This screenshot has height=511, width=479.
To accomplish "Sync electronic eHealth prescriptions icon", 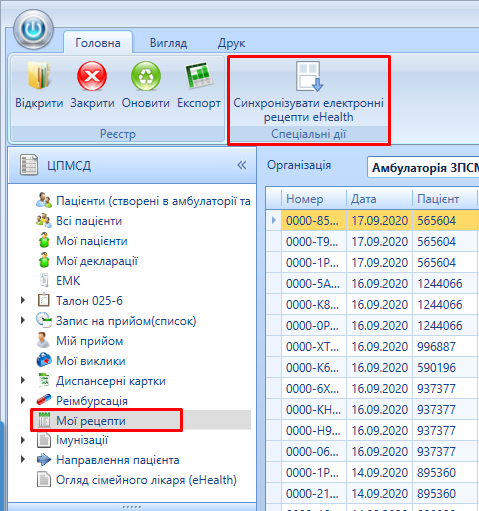I will pos(309,76).
